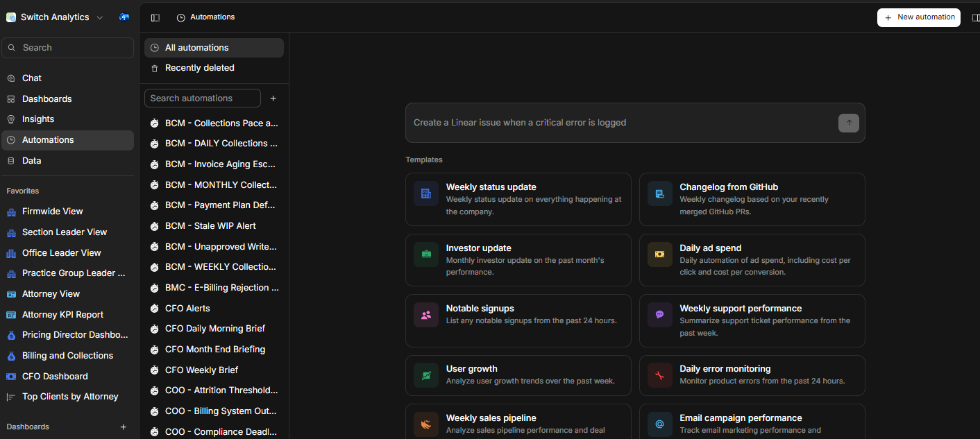The image size is (980, 439).
Task: Click the Search automations input field
Action: pyautogui.click(x=202, y=98)
